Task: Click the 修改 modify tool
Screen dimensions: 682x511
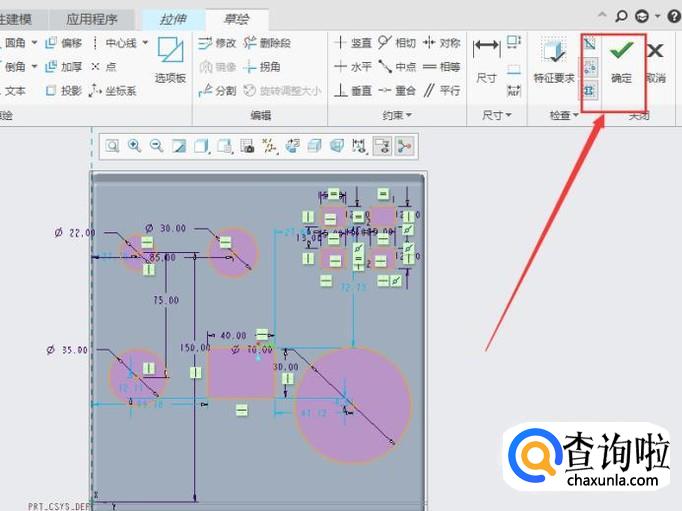Action: [x=217, y=43]
